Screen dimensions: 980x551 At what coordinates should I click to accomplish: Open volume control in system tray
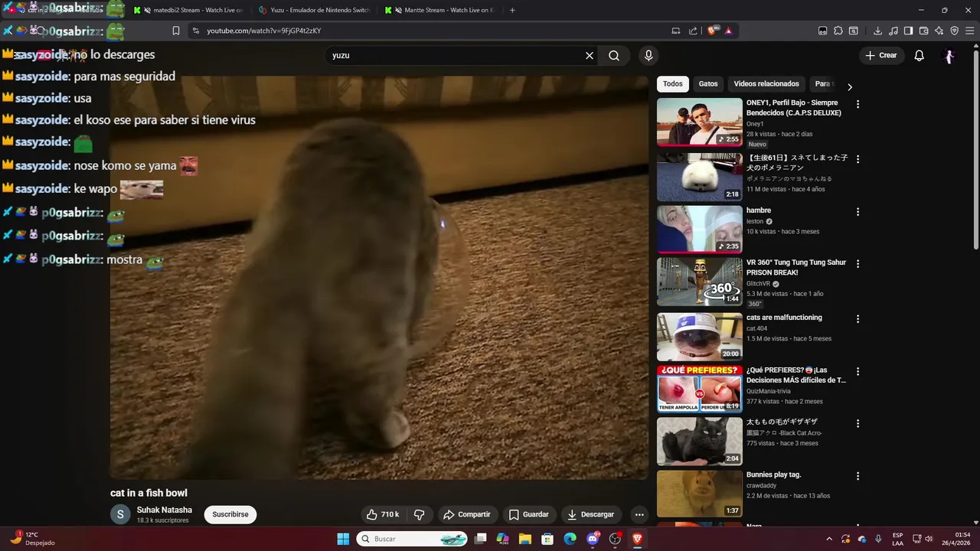click(x=930, y=539)
